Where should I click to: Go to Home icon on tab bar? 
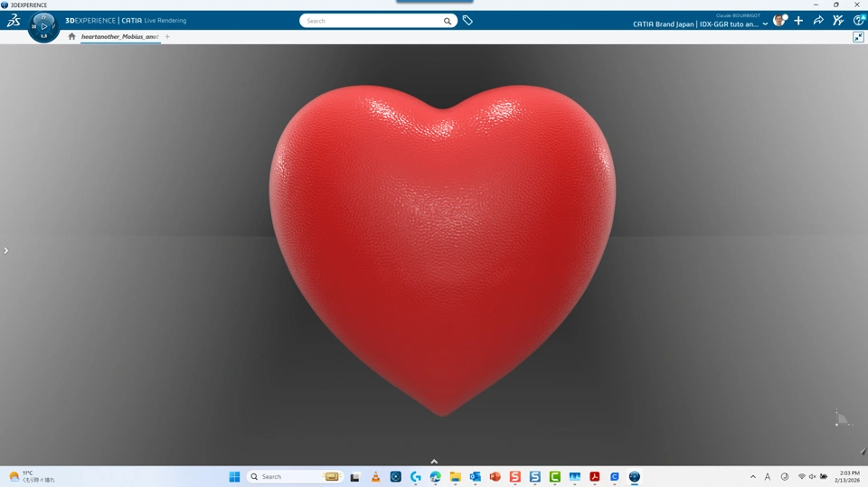tap(71, 36)
